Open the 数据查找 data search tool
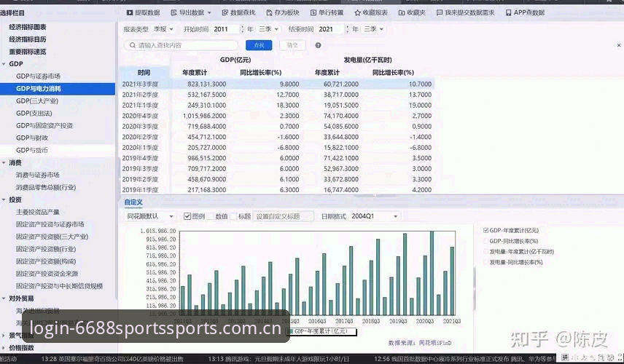This screenshot has height=364, width=624. pyautogui.click(x=238, y=12)
